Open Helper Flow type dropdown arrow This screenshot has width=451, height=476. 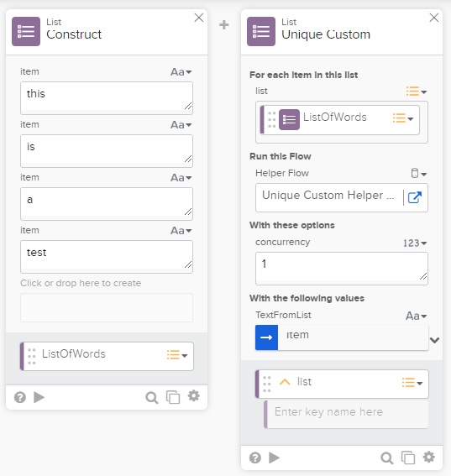tap(419, 173)
